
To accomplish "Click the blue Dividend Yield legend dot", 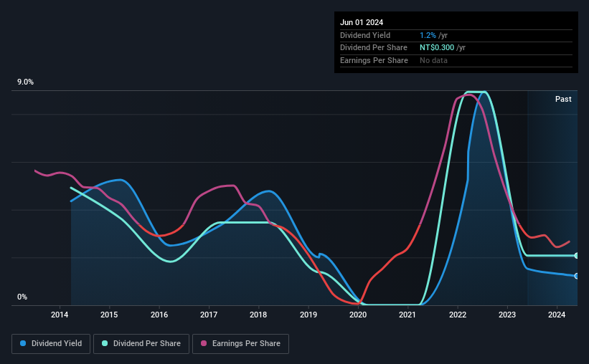I will pos(23,343).
